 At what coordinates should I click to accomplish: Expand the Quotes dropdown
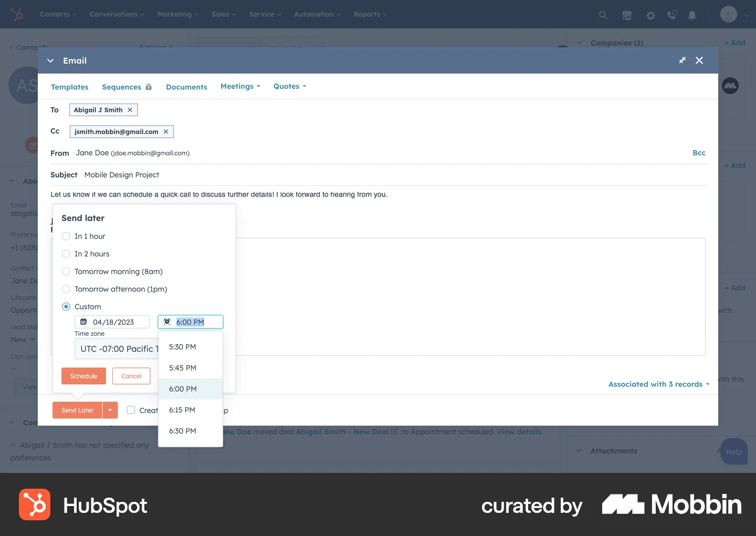(x=290, y=86)
